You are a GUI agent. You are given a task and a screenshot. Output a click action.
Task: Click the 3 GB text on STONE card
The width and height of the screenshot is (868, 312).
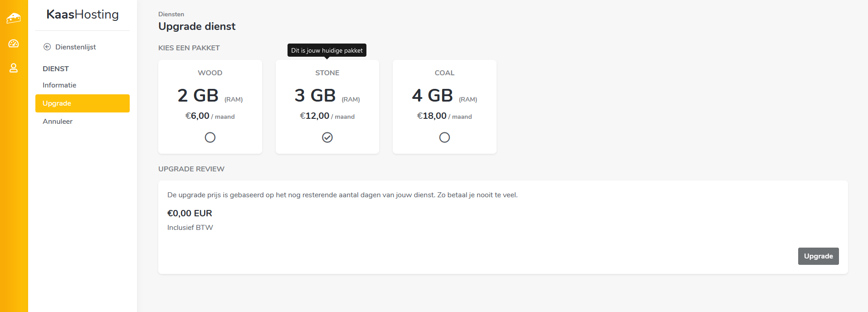tap(315, 96)
